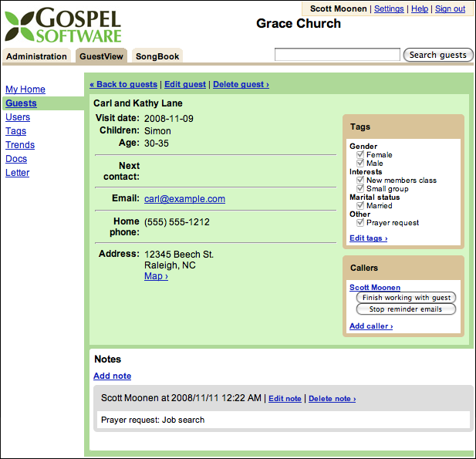The width and height of the screenshot is (476, 459).
Task: Select the 'Prayer request: Job search' note text
Action: point(153,420)
